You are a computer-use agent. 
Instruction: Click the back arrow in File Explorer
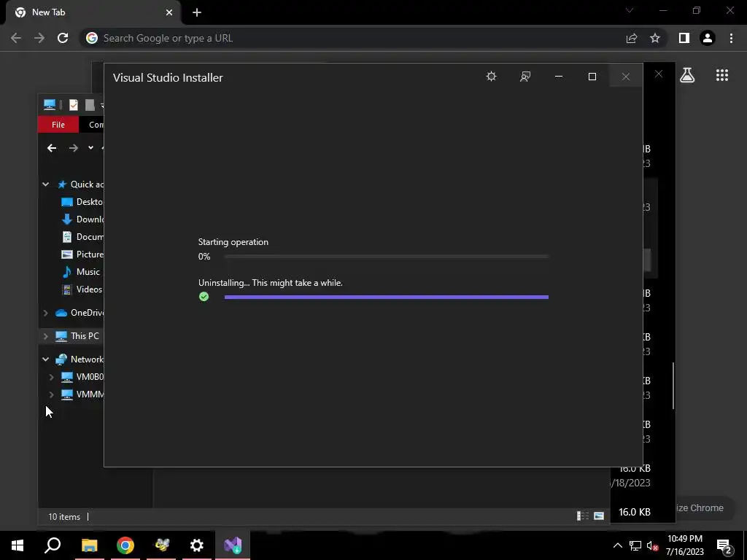(52, 148)
